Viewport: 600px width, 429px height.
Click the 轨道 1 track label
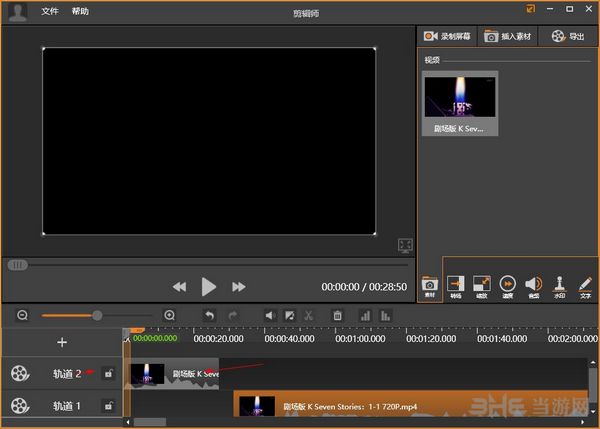click(67, 406)
